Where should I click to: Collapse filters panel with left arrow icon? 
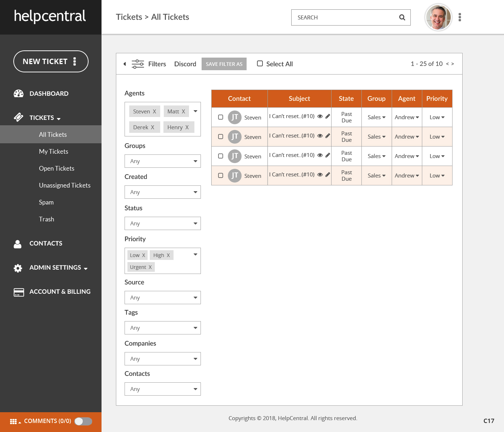pyautogui.click(x=125, y=64)
